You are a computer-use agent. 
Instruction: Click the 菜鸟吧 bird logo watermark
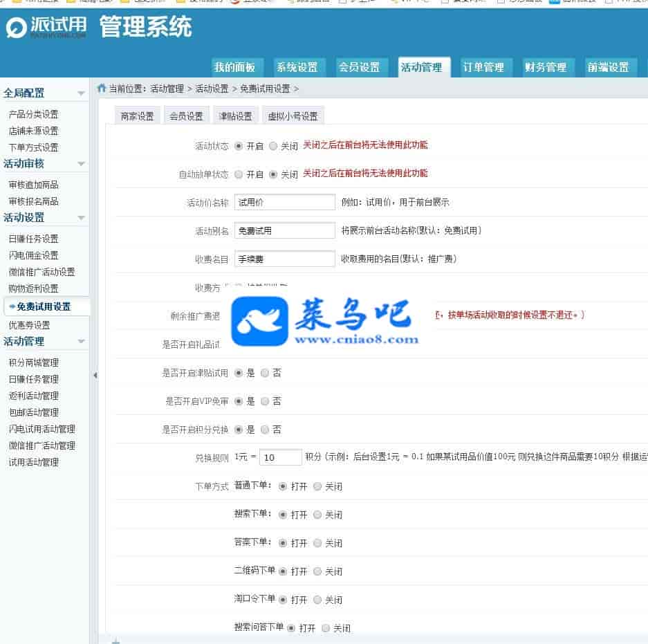259,321
